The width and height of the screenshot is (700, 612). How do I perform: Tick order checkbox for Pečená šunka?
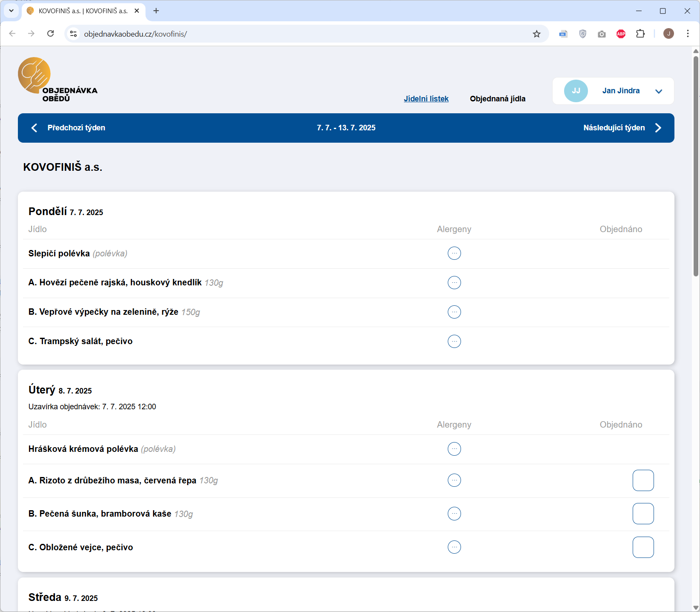pyautogui.click(x=643, y=514)
